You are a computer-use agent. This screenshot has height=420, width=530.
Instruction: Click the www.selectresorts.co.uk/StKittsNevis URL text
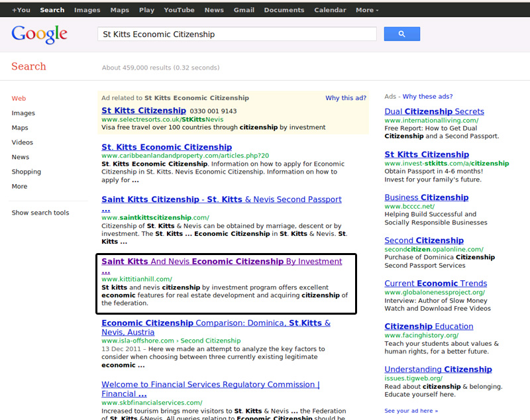pyautogui.click(x=162, y=119)
